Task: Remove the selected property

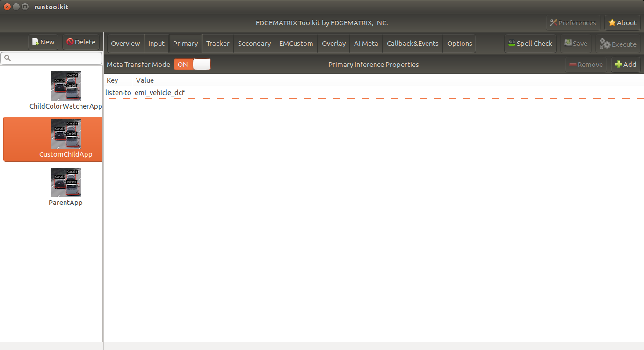Action: click(586, 65)
